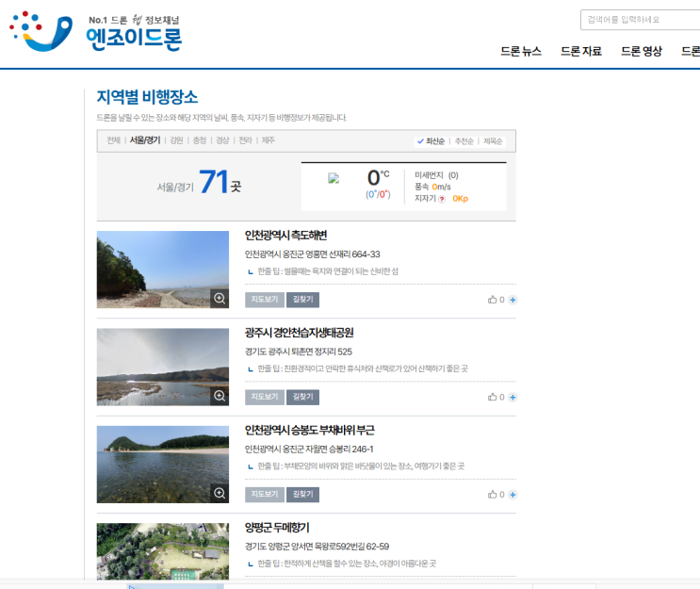Click 지도보기 for 광주시 경안천습지생태공원

[x=265, y=397]
